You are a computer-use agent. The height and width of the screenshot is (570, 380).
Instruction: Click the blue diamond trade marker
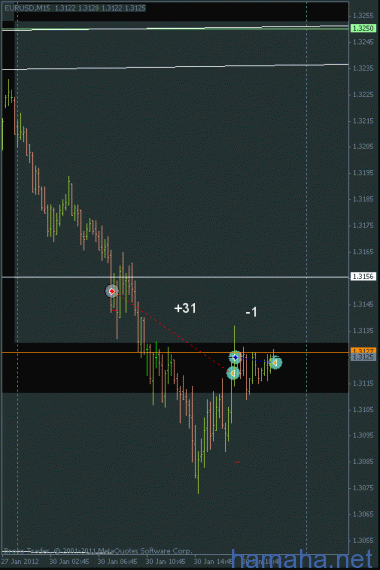coord(235,357)
